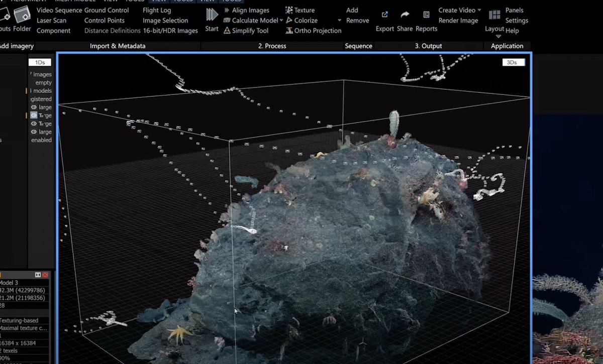Click the Calculate Model icon
The image size is (603, 364).
click(x=227, y=21)
